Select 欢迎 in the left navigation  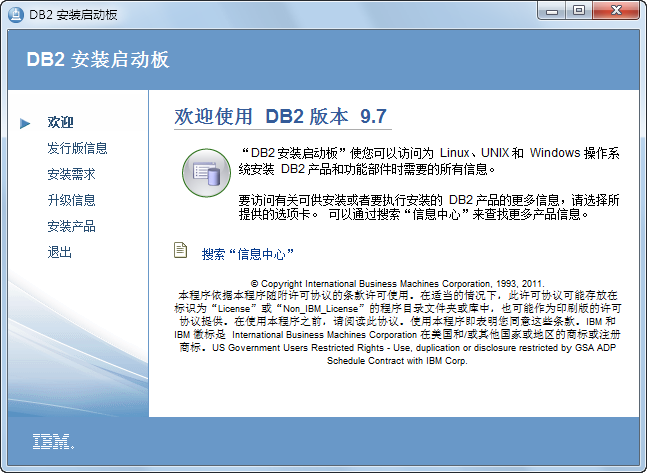point(60,123)
